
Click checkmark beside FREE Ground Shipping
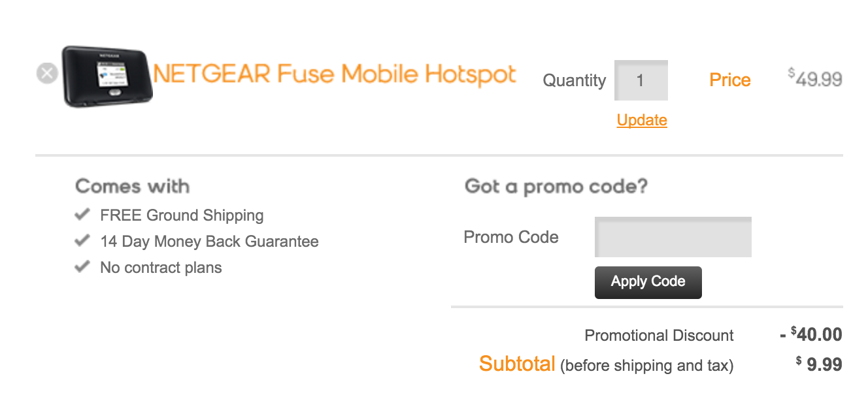click(82, 214)
